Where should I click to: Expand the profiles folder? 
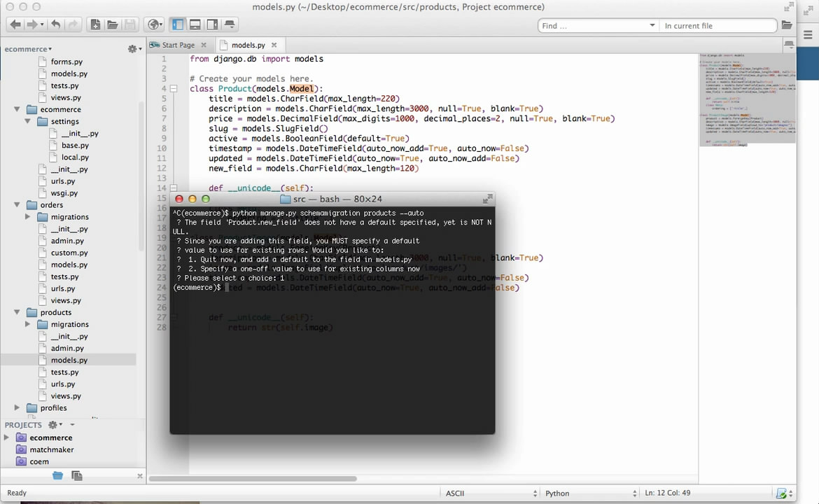[x=17, y=408]
